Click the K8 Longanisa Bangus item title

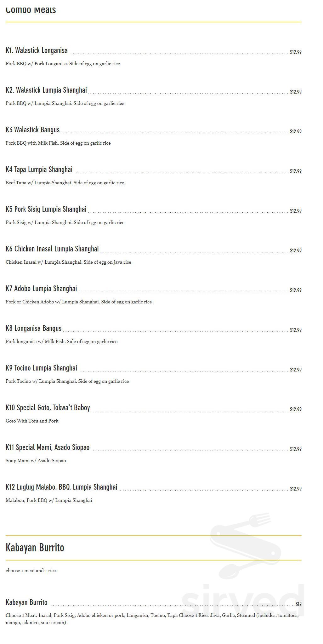pyautogui.click(x=34, y=328)
